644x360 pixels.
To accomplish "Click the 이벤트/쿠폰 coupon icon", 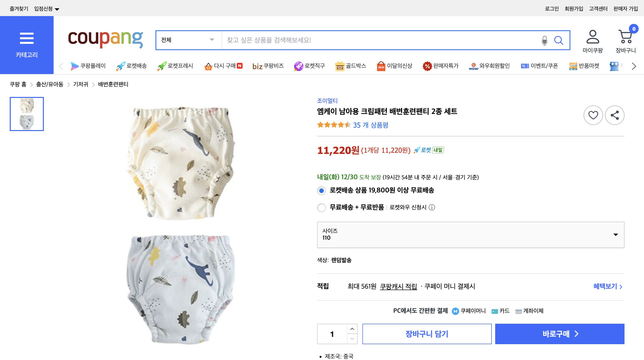I will point(525,66).
